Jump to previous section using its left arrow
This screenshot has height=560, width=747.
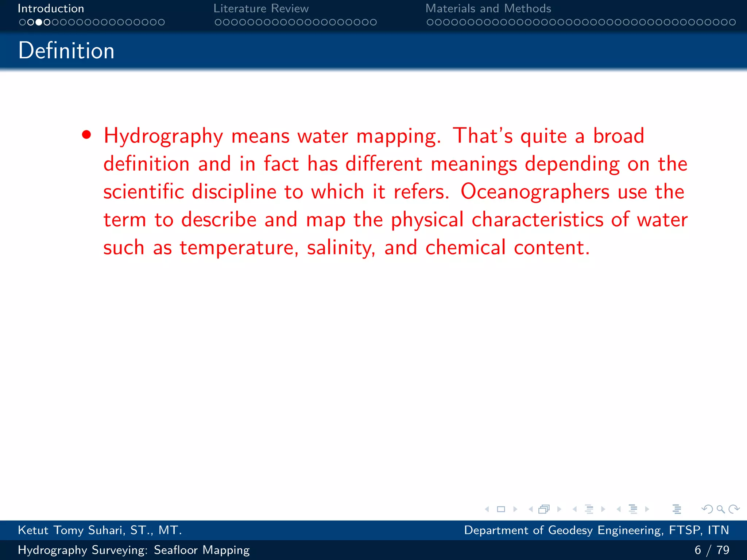click(x=619, y=509)
